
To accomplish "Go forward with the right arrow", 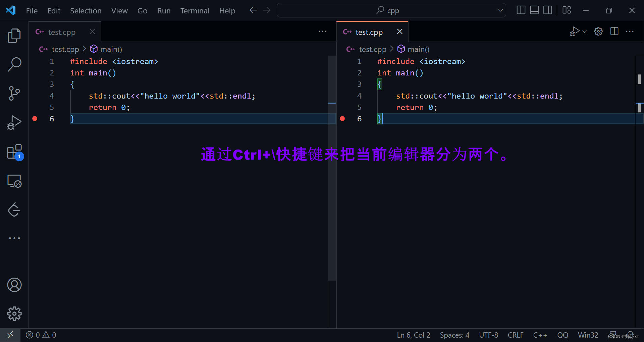I will pyautogui.click(x=267, y=10).
